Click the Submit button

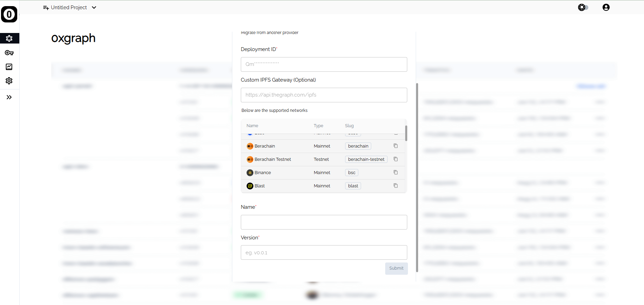tap(396, 268)
